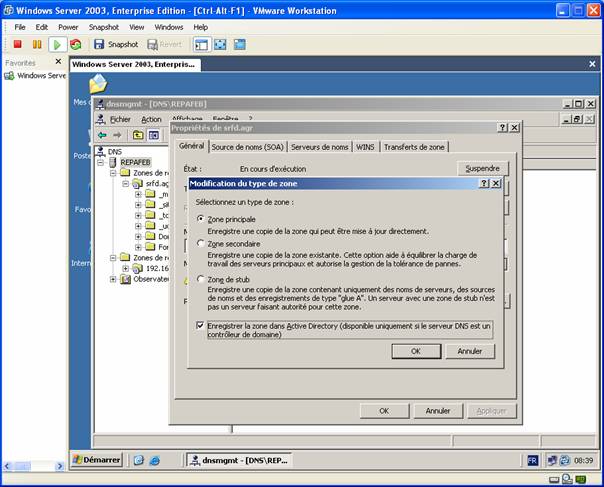
Task: Select the DNS root node in tree
Action: (x=115, y=151)
